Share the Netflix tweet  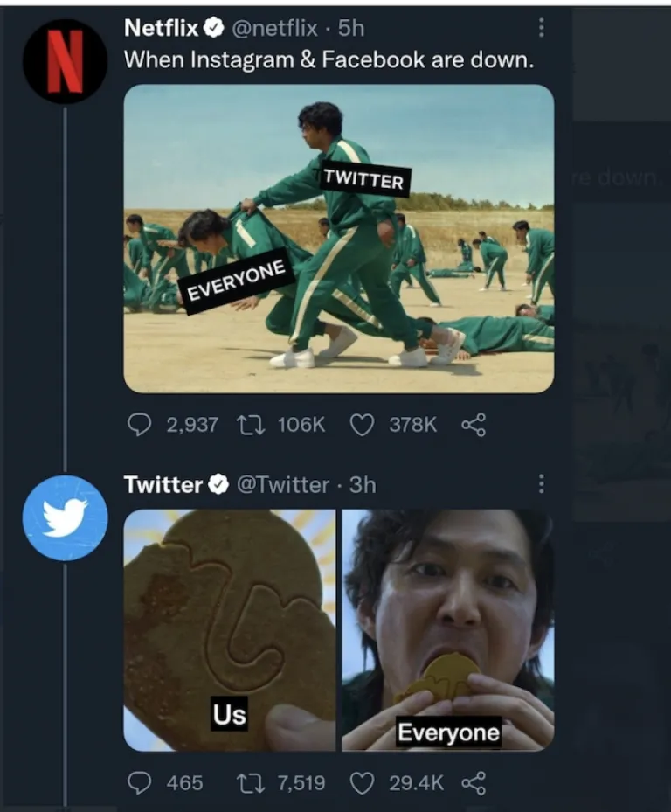point(472,424)
